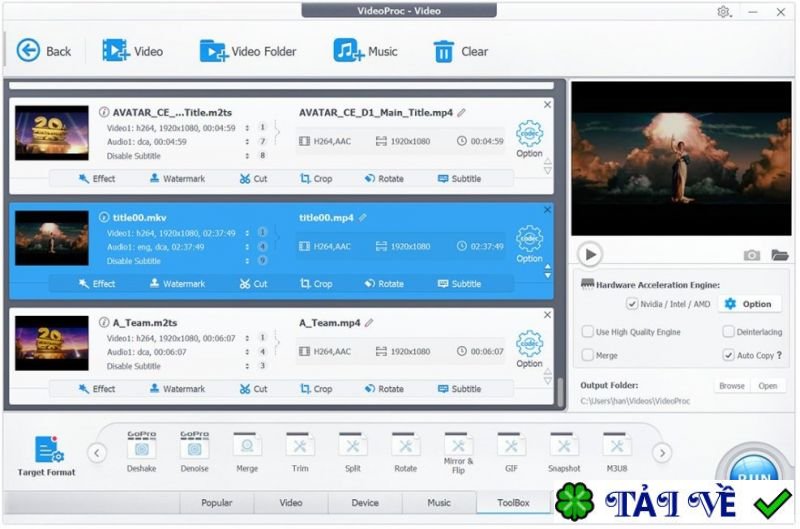Rotate the title00.mkv video
The width and height of the screenshot is (800, 529).
tap(384, 284)
